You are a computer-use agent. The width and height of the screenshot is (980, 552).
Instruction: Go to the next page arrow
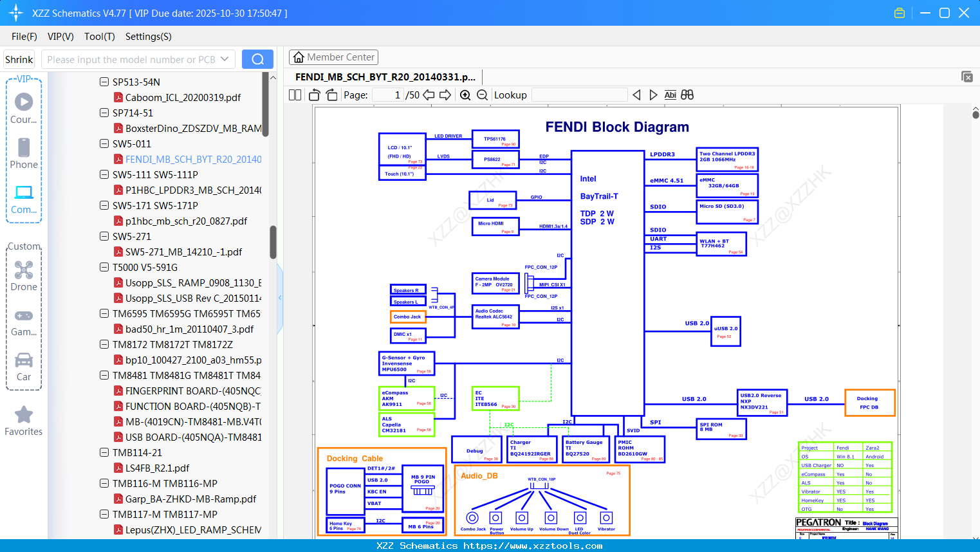[x=445, y=95]
